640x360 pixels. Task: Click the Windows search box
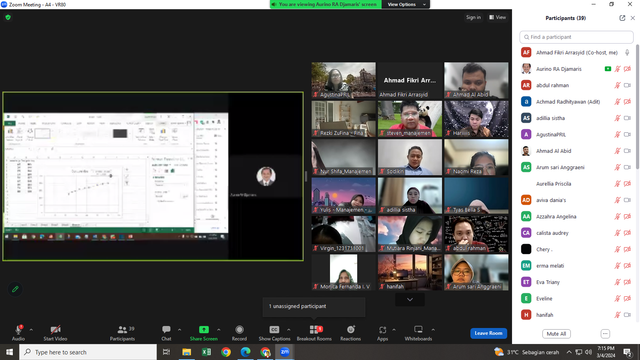[88, 352]
